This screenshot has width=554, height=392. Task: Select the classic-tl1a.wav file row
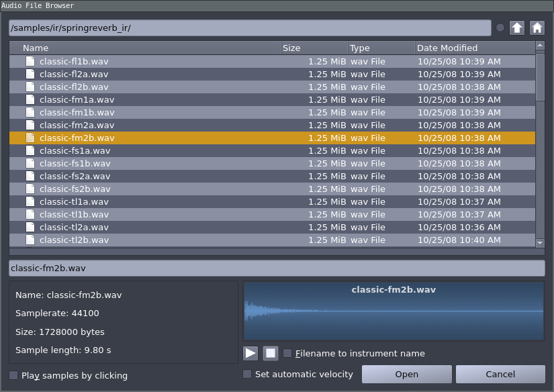pos(74,201)
